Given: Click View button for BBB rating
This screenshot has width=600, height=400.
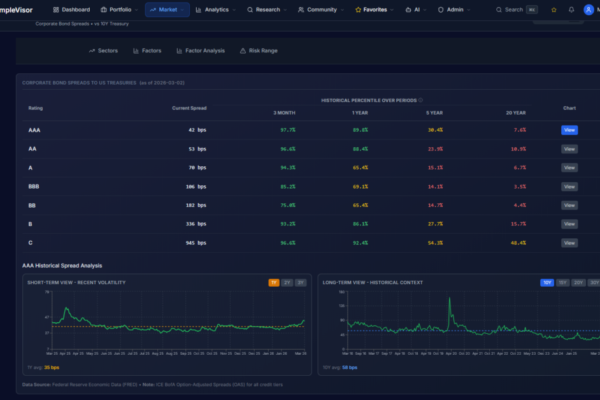Looking at the screenshot, I should pyautogui.click(x=569, y=186).
